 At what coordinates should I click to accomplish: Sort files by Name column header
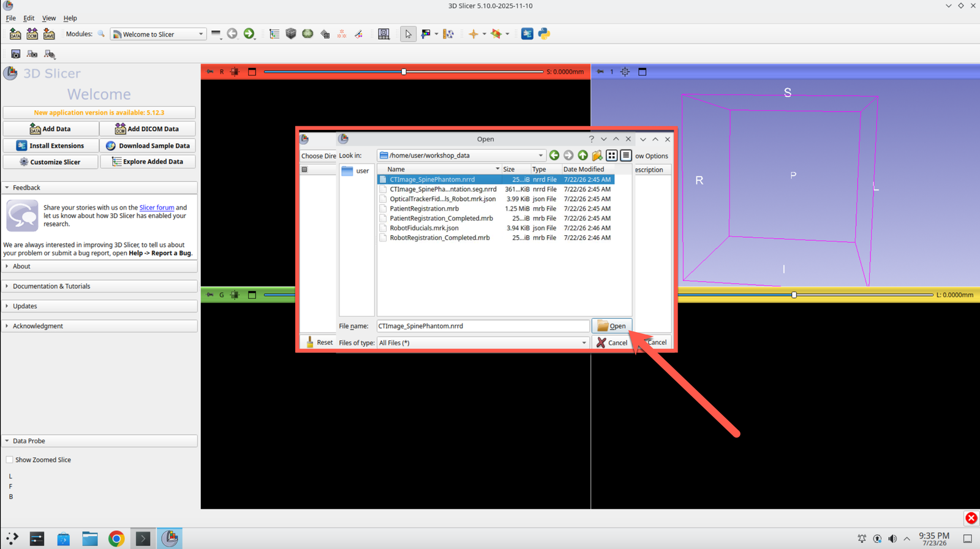click(439, 169)
